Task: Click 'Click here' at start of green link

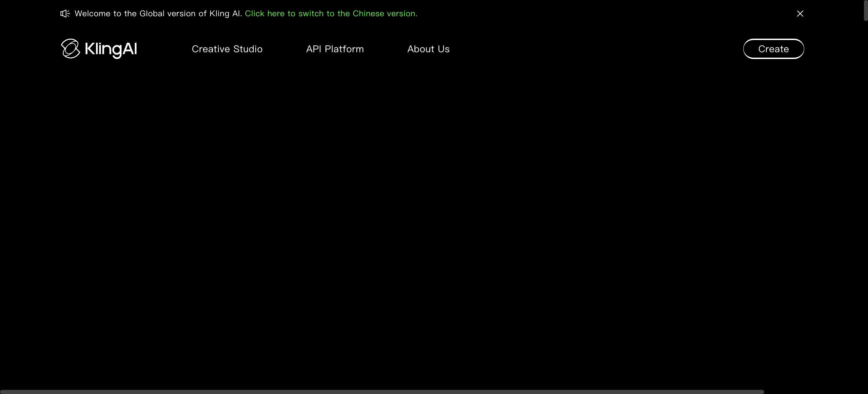Action: 264,14
